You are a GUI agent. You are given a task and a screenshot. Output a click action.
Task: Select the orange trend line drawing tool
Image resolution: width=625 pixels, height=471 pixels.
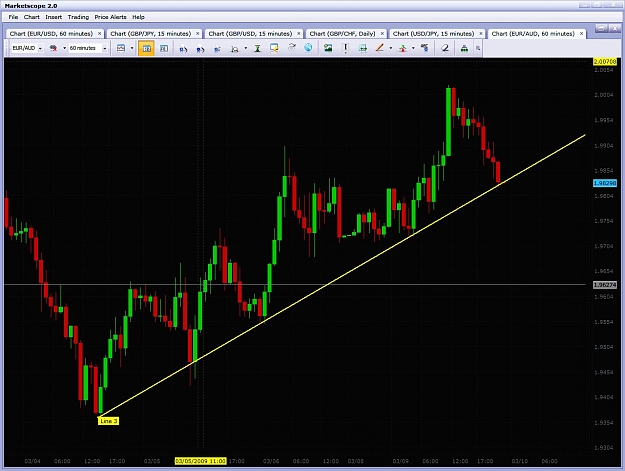[380, 48]
